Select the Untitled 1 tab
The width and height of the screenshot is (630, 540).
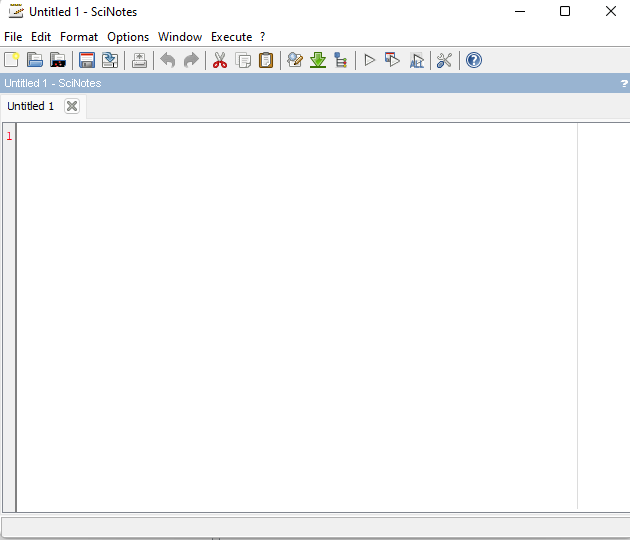pyautogui.click(x=31, y=106)
